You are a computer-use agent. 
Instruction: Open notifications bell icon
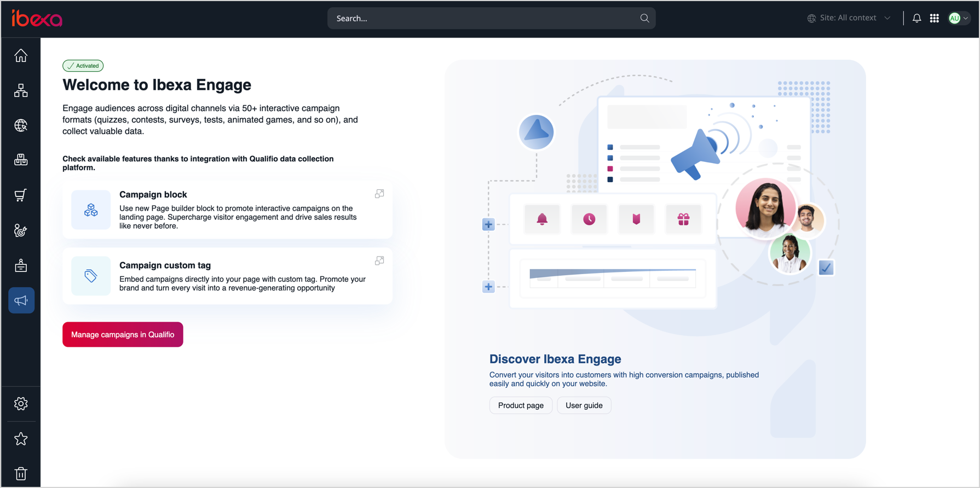coord(916,18)
